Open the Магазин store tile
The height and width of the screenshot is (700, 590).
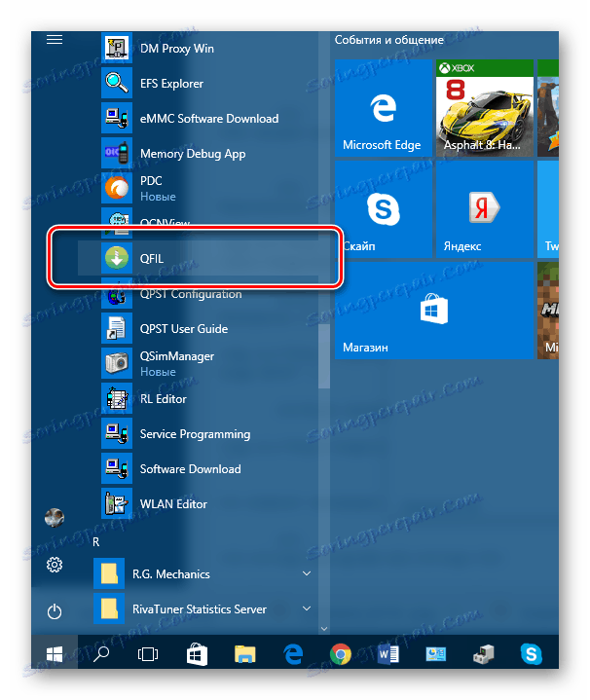pyautogui.click(x=434, y=311)
